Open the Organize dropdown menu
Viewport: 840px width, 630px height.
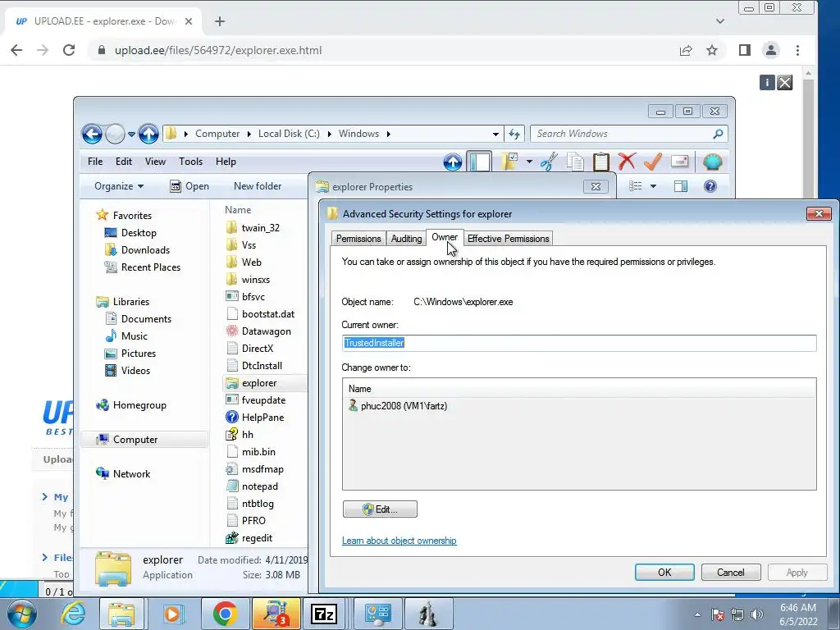click(119, 186)
